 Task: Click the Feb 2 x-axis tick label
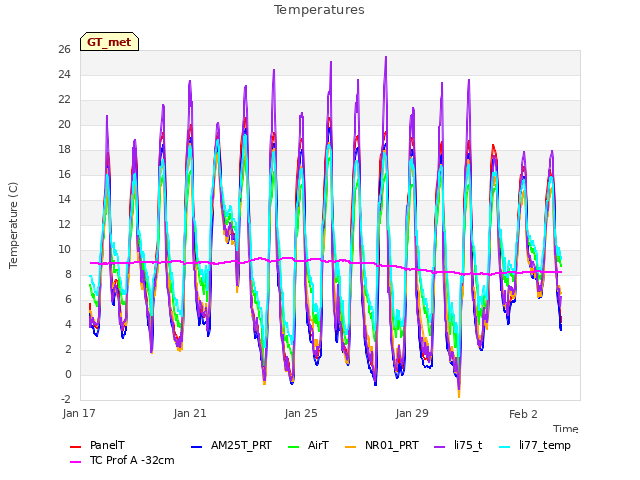pos(523,414)
